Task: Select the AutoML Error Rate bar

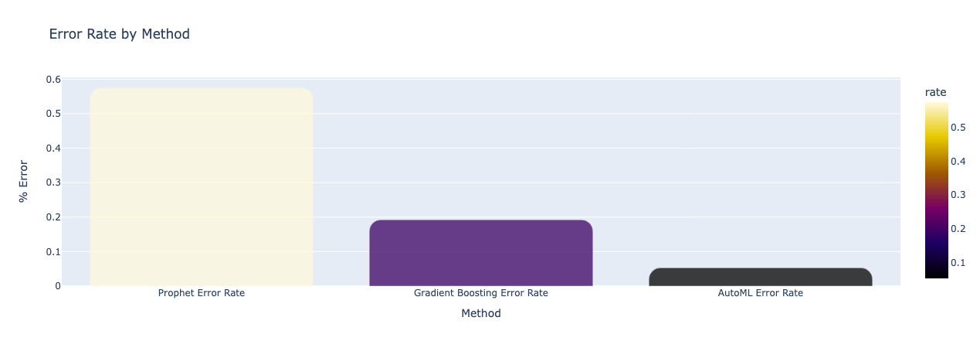Action: (x=760, y=277)
